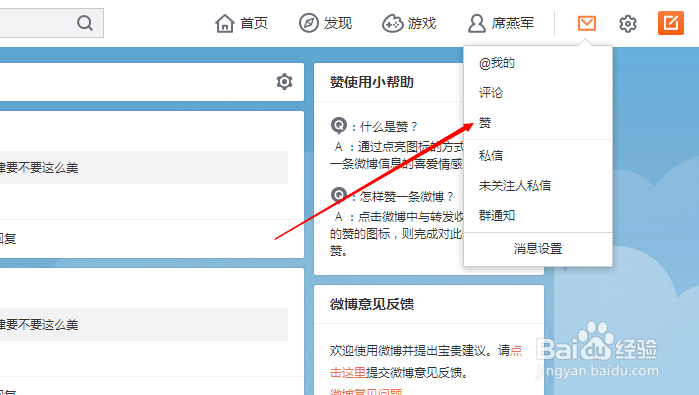Click 发现 text link
Image resolution: width=699 pixels, height=395 pixels.
pos(337,23)
